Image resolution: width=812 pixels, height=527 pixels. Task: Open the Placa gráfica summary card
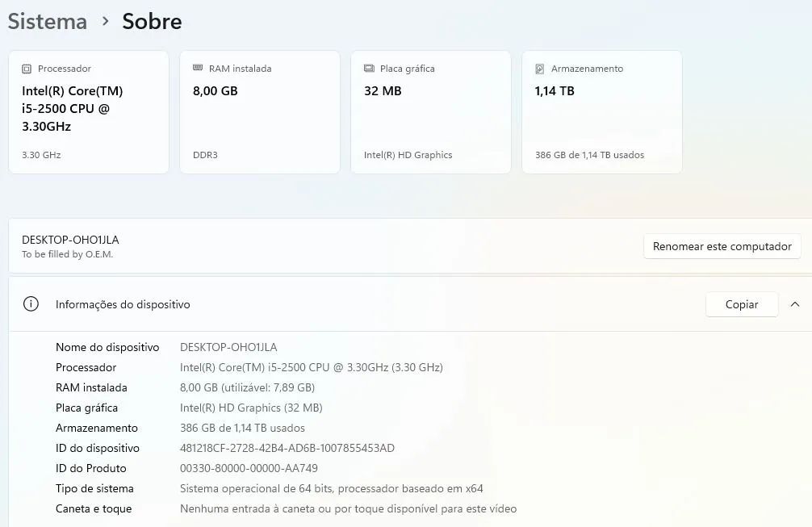pos(431,112)
